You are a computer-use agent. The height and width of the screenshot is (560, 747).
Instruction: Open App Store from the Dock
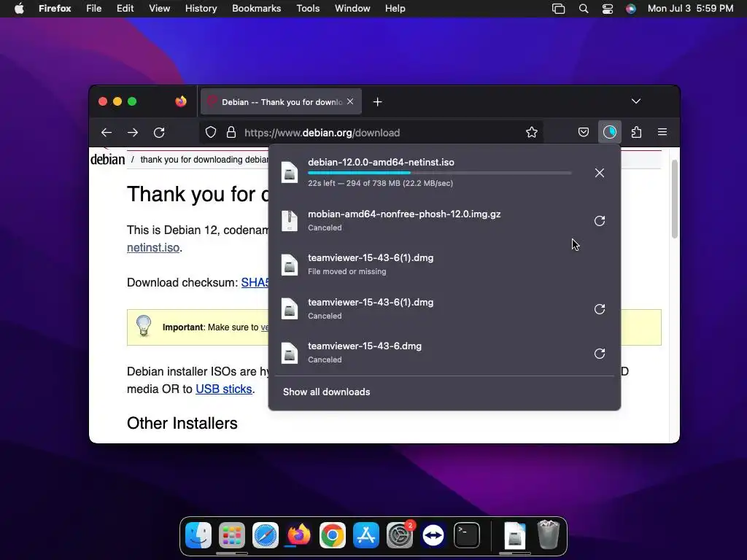366,535
